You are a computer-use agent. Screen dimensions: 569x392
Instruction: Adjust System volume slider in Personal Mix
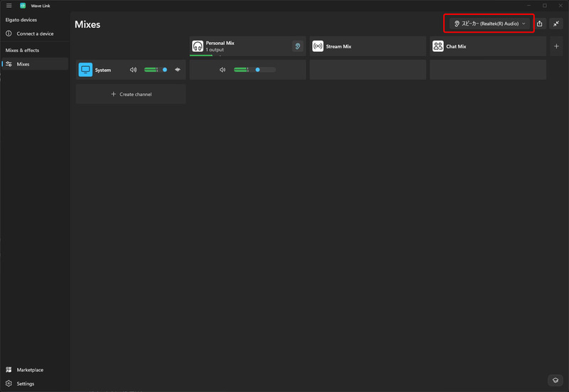tap(255, 70)
